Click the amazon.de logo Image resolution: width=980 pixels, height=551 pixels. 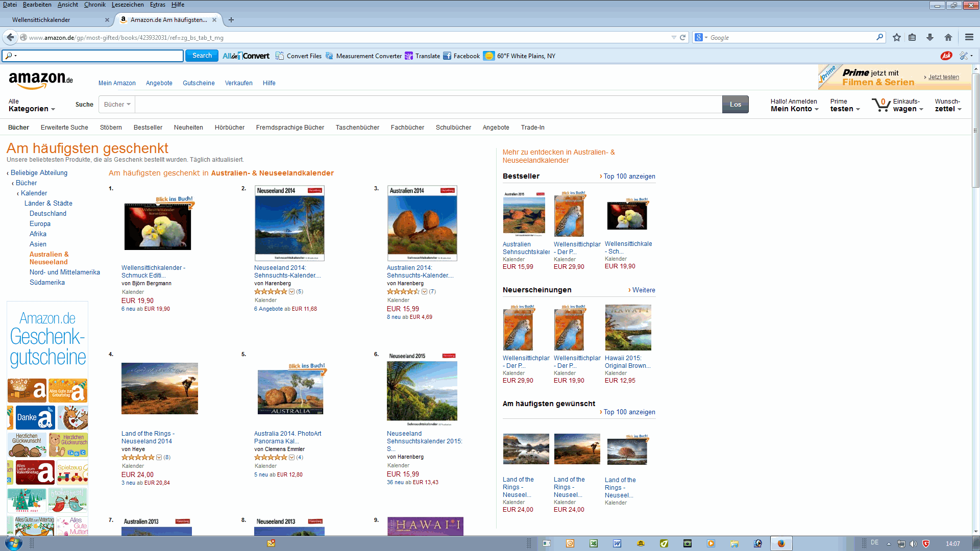(41, 80)
